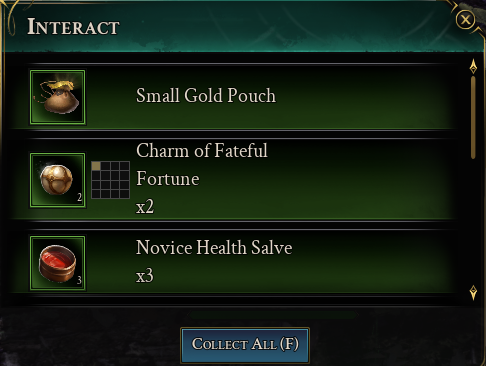The width and height of the screenshot is (486, 366).
Task: Click the scroll up arrow of loot list
Action: point(473,67)
